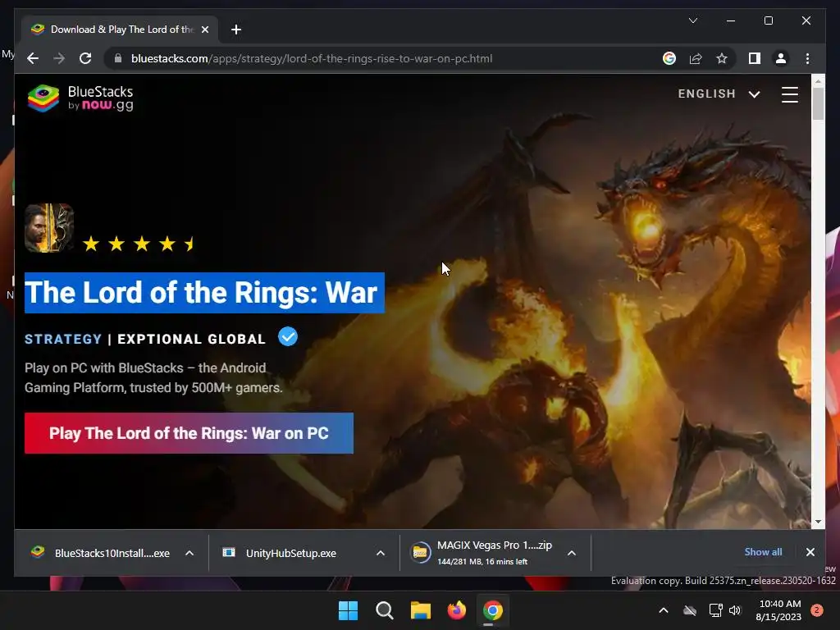This screenshot has width=840, height=630.
Task: Open the ENGLISH language dropdown
Action: pyautogui.click(x=719, y=94)
